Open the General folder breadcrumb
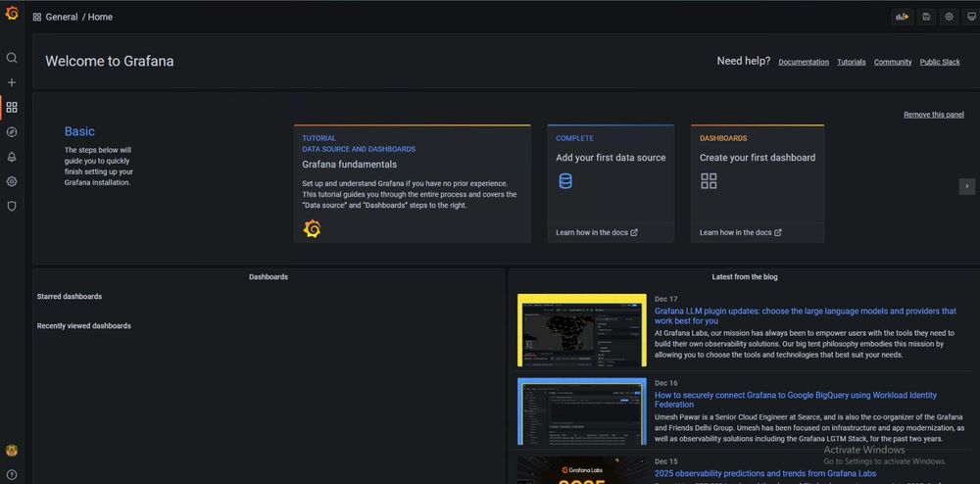Viewport: 980px width, 484px height. [x=62, y=17]
